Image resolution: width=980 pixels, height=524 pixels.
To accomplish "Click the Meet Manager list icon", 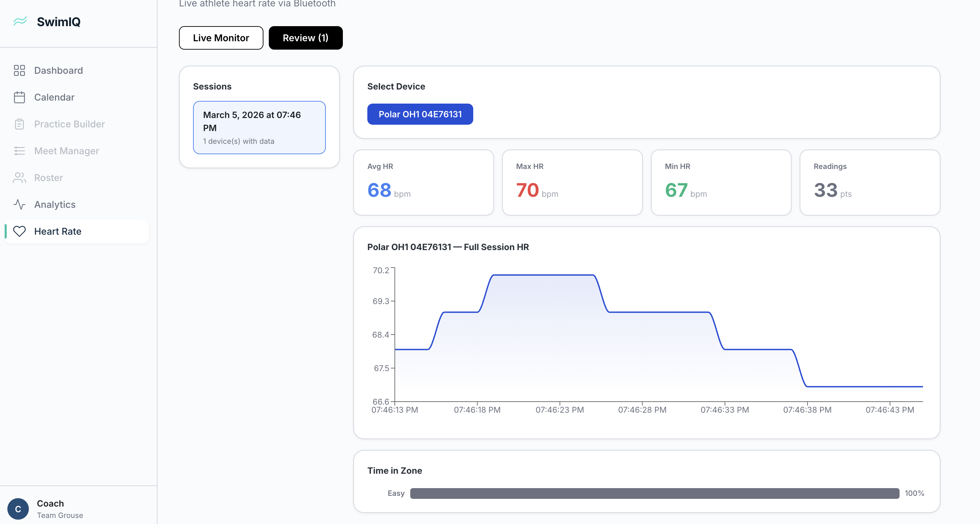I will point(19,151).
